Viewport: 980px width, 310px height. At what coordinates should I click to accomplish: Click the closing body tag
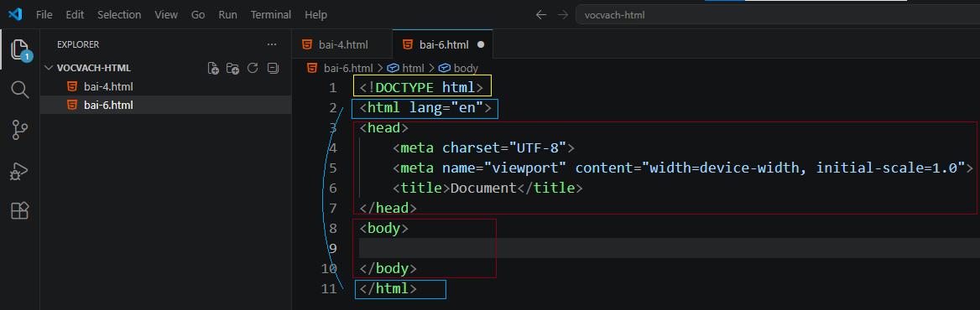(388, 269)
